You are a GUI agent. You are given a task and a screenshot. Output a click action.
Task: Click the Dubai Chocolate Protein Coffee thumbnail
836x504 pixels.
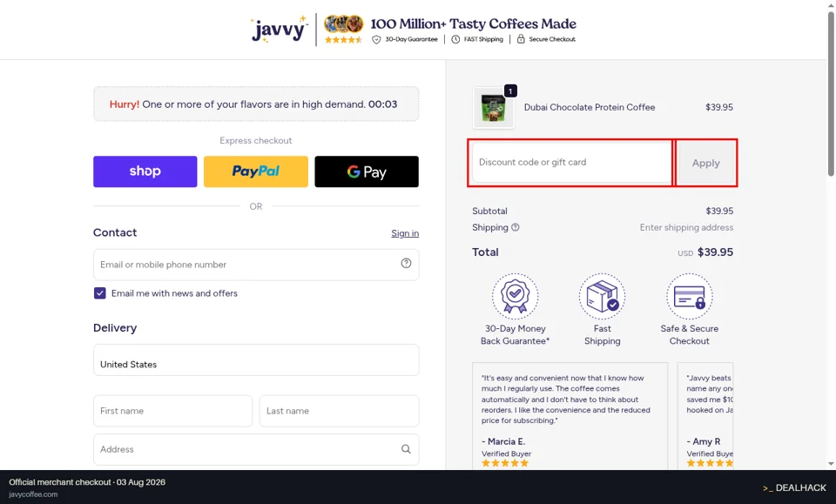[494, 108]
